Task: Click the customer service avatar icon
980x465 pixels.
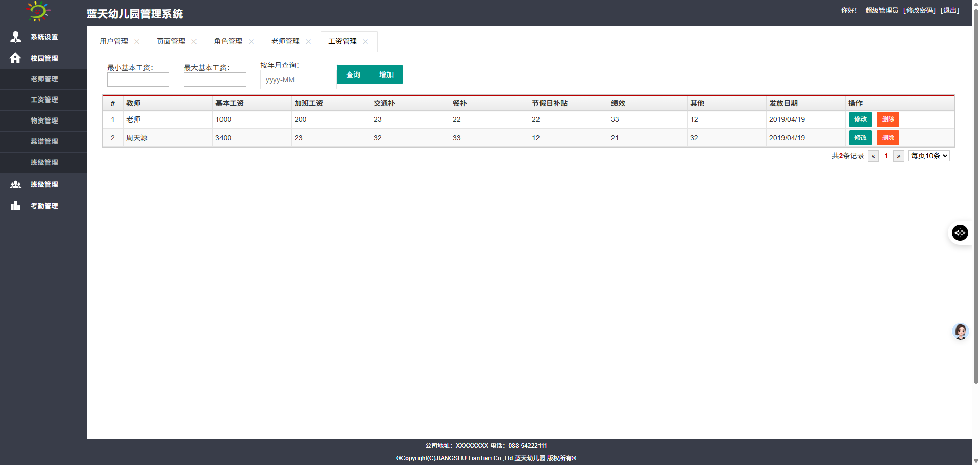Action: (960, 332)
